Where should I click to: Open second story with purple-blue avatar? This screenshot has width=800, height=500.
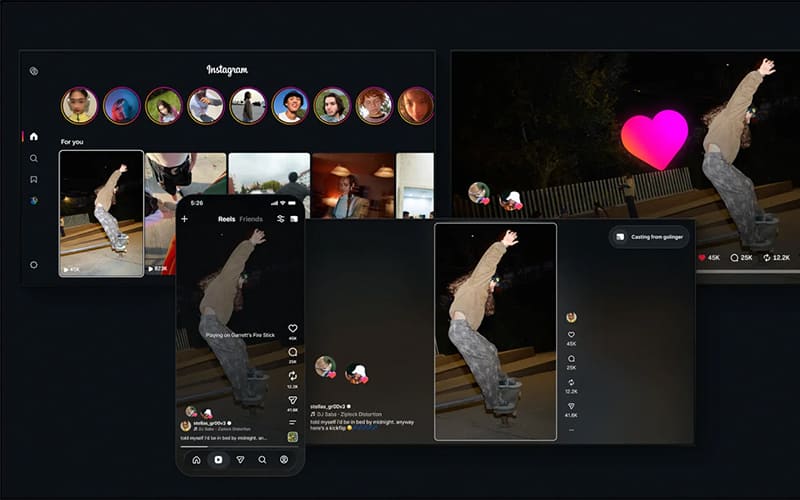(x=122, y=106)
